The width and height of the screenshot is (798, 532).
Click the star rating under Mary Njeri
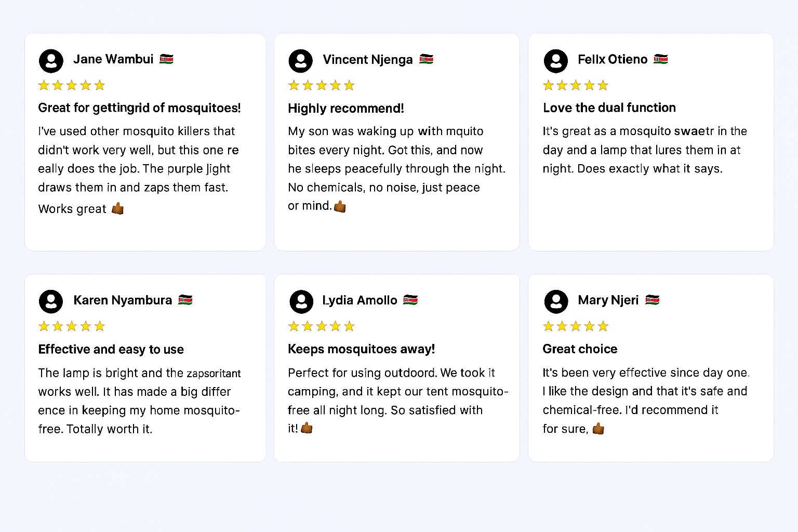point(575,326)
